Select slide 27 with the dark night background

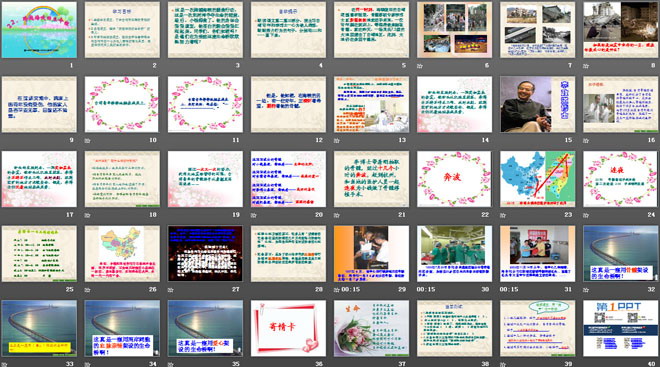pos(205,254)
